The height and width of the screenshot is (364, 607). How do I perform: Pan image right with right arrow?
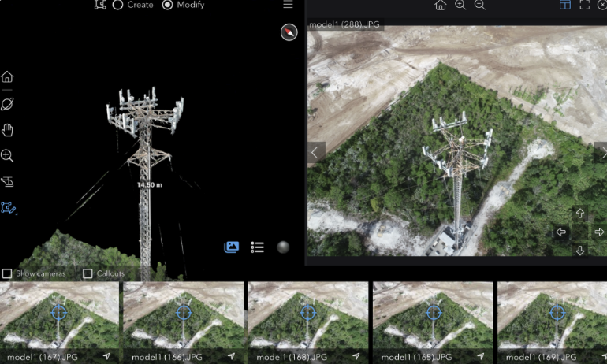599,232
